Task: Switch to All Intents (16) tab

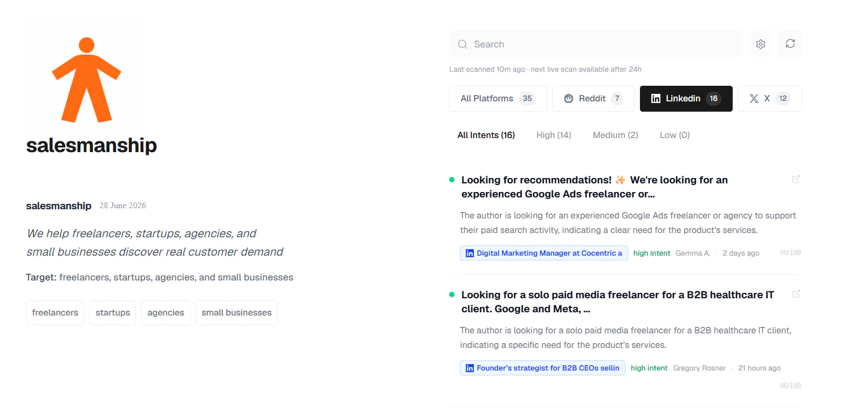Action: point(486,135)
